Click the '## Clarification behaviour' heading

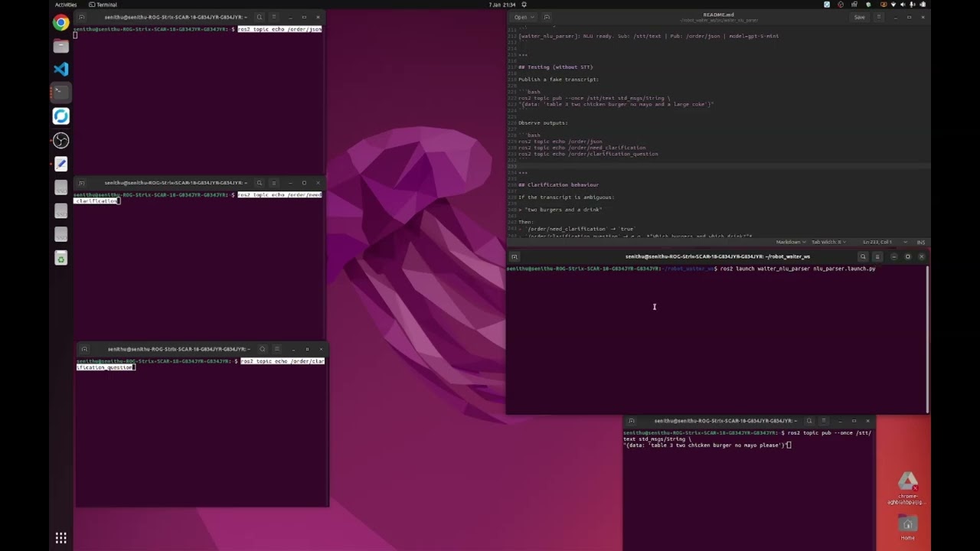[558, 185]
